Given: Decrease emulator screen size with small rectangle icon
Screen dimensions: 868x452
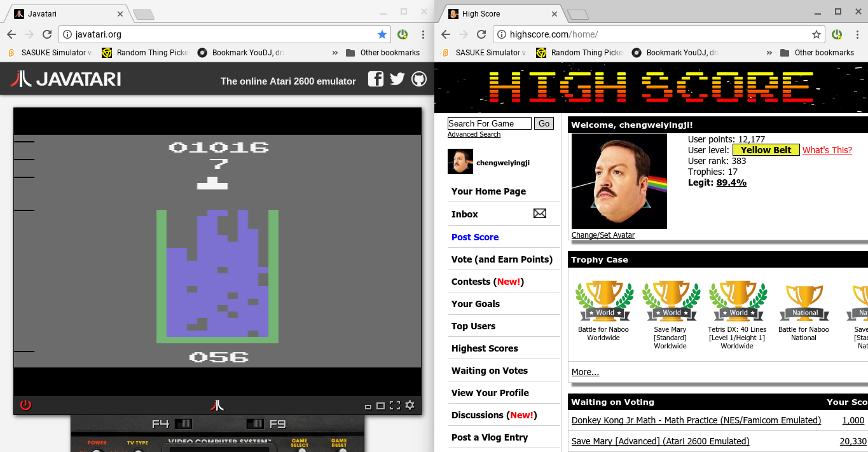Looking at the screenshot, I should tap(368, 406).
